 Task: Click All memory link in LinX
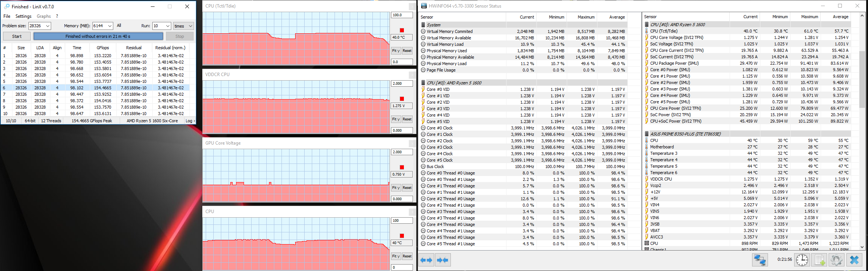pos(119,25)
